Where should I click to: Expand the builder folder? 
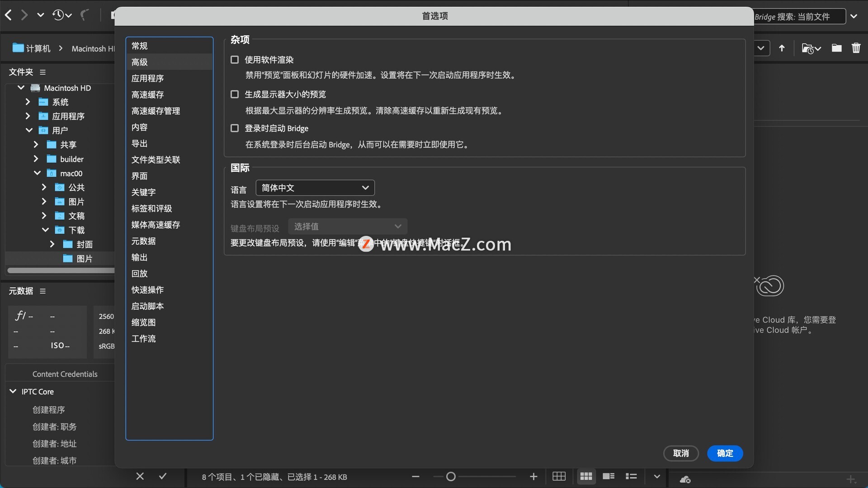[36, 159]
